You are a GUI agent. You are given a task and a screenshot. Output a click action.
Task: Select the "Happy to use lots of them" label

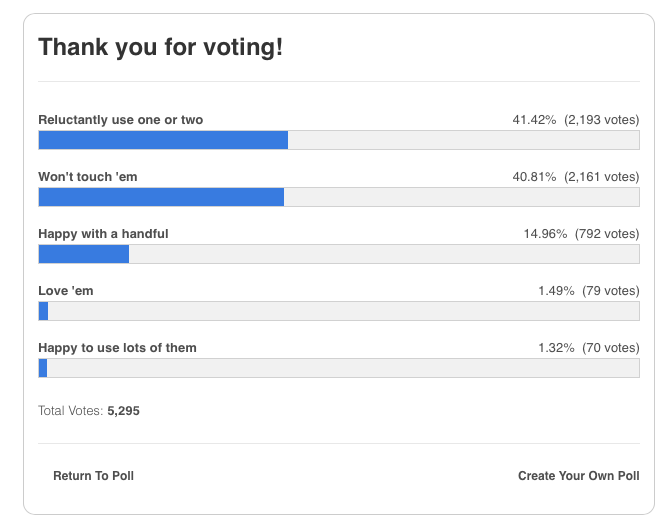coord(117,348)
